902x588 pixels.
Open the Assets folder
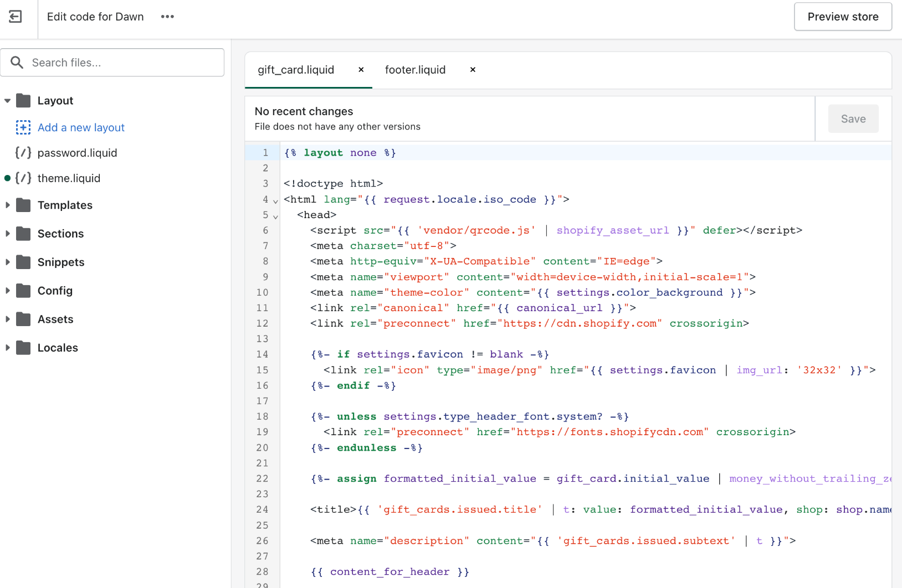[x=55, y=319]
